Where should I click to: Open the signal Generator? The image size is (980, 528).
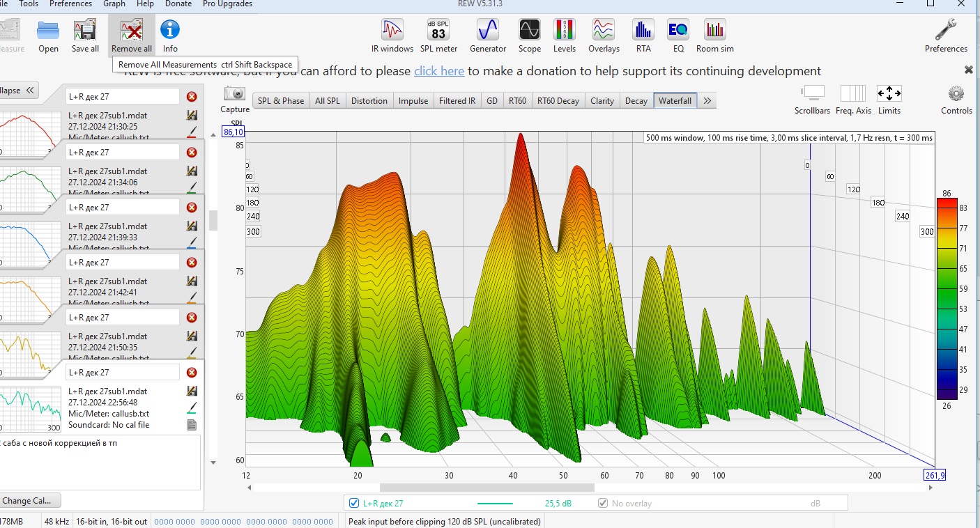click(x=487, y=36)
